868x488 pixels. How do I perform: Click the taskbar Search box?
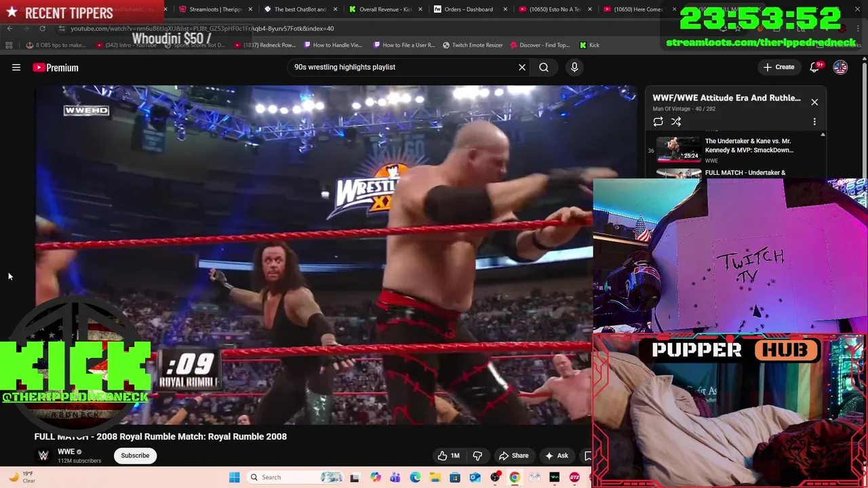tap(295, 477)
